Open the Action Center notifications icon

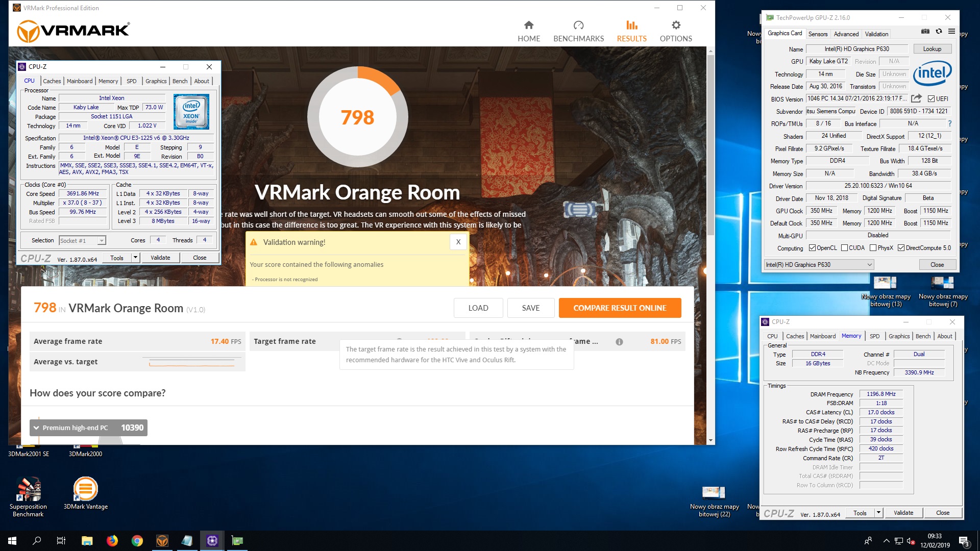(964, 541)
